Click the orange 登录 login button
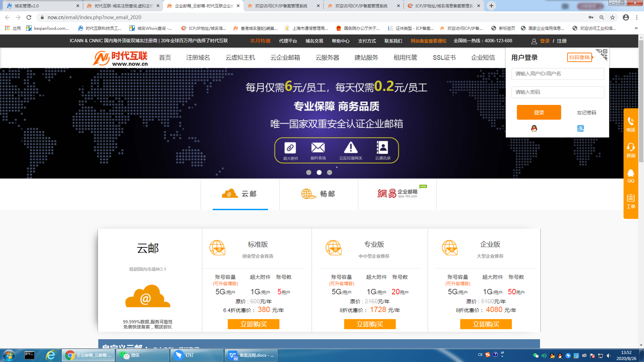 539,112
